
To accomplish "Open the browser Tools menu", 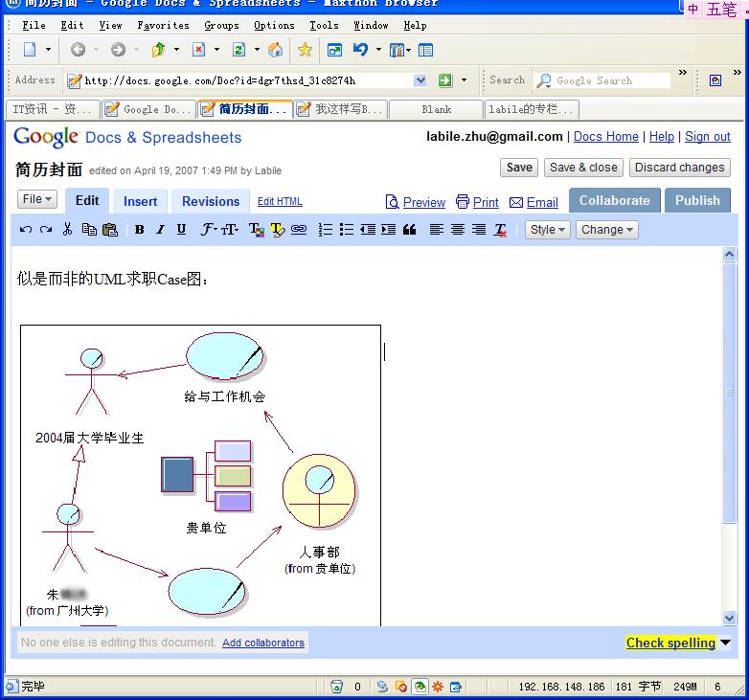I will pyautogui.click(x=324, y=25).
